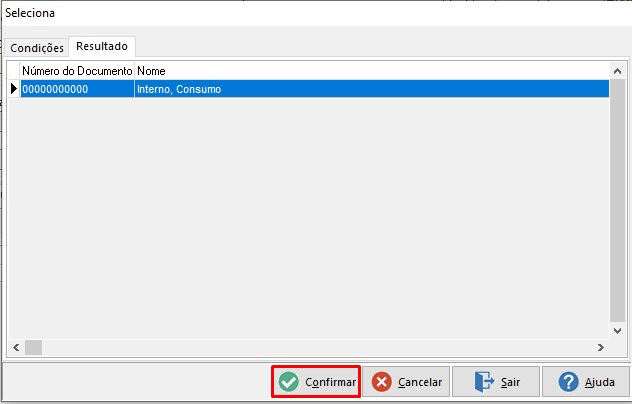Click the horizontal scrollbar thumb
Viewport: 632px width, 404px height.
click(33, 347)
